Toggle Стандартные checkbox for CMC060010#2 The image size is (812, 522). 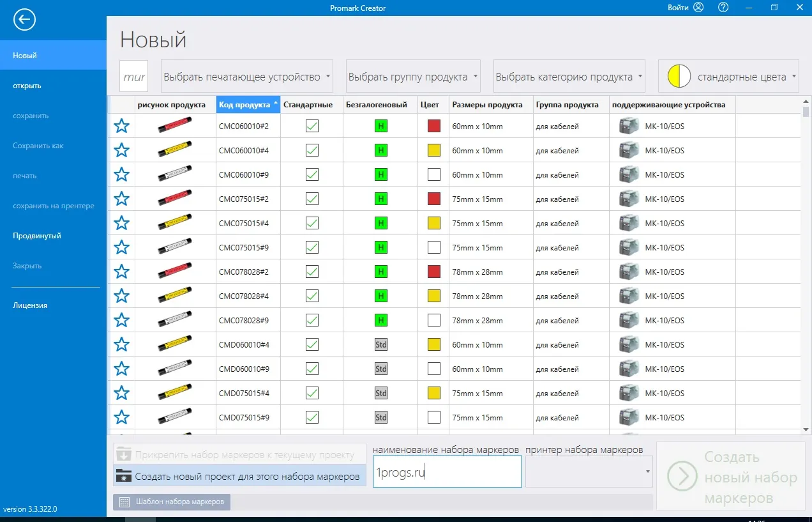[x=312, y=126]
